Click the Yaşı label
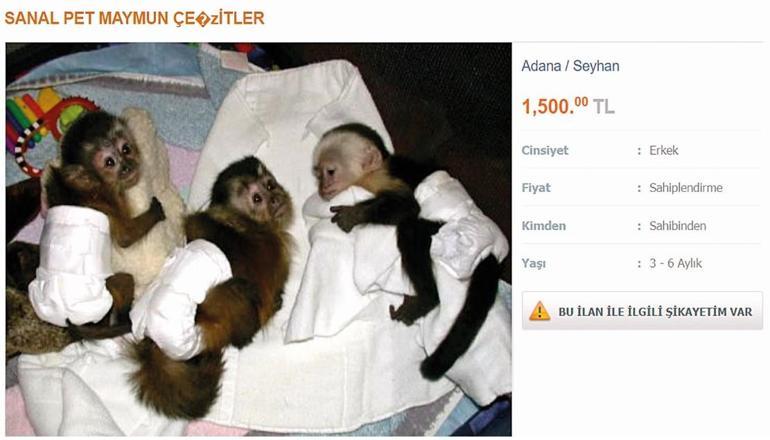 click(x=533, y=264)
